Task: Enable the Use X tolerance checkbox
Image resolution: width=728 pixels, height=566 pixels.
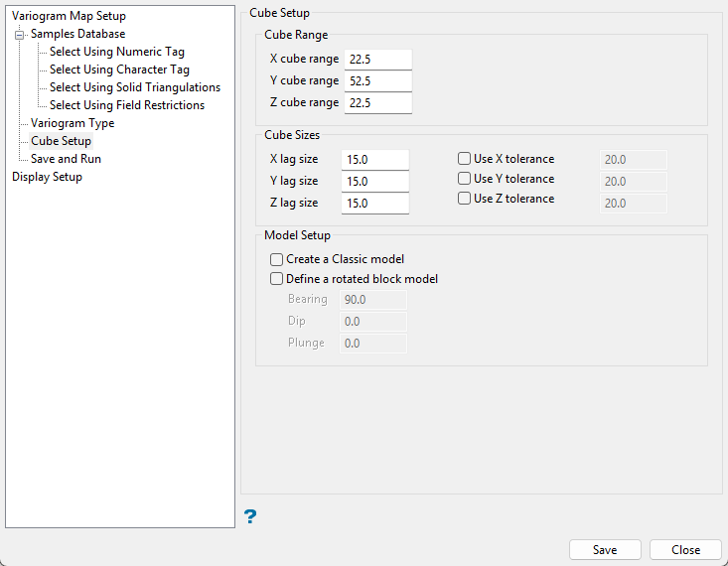Action: [464, 159]
